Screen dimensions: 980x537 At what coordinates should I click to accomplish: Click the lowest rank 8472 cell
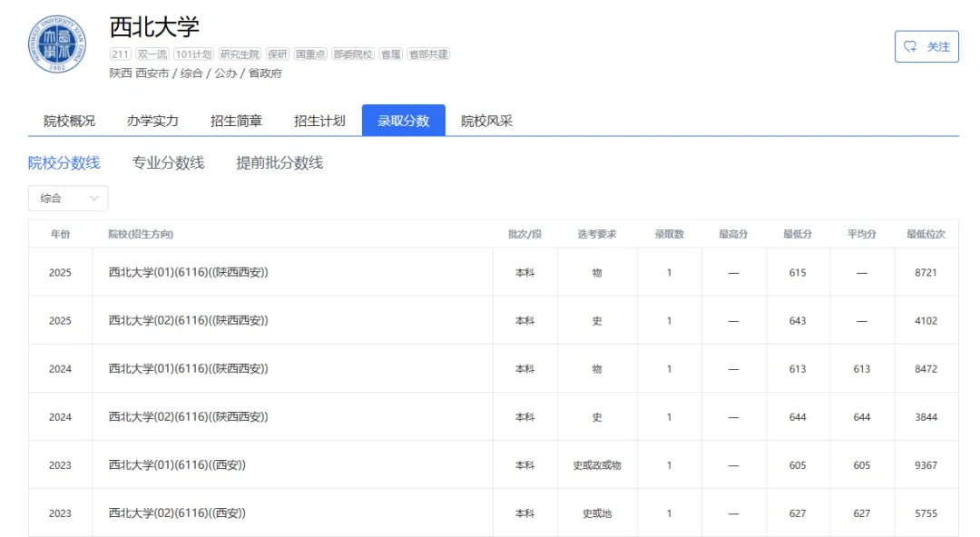tap(926, 369)
